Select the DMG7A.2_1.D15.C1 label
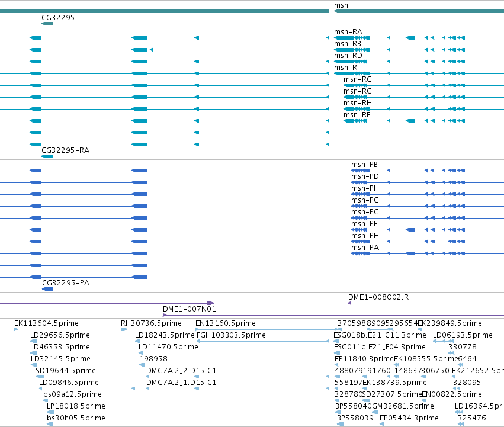This screenshot has width=504, height=427. [181, 383]
